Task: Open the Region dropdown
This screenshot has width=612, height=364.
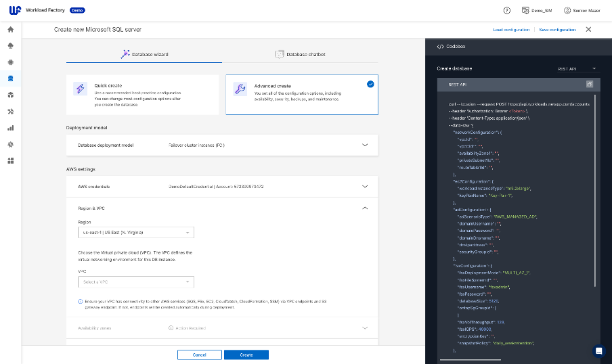Action: (x=135, y=232)
